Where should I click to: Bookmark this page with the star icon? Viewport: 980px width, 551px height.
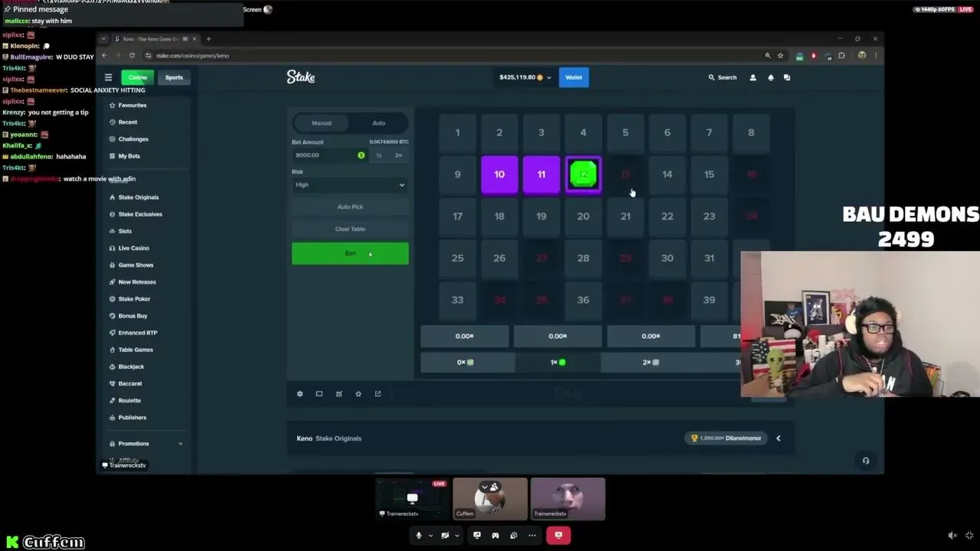[780, 55]
